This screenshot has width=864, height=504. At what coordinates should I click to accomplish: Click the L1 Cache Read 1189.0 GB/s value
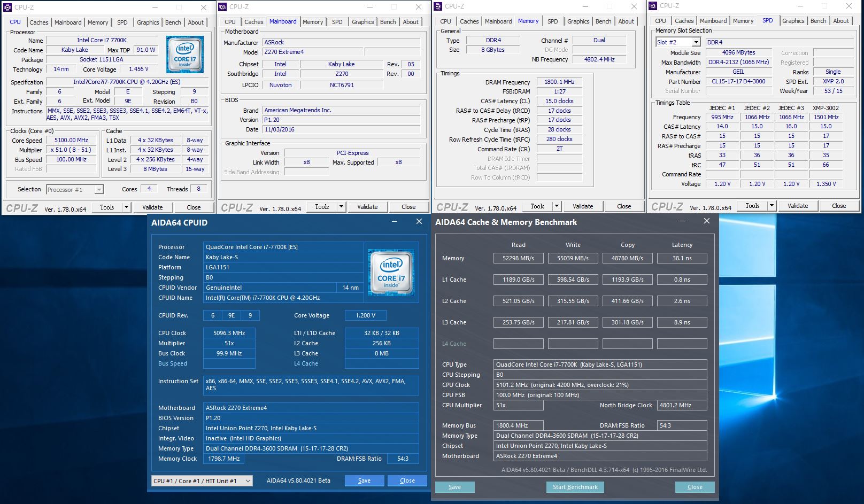518,280
